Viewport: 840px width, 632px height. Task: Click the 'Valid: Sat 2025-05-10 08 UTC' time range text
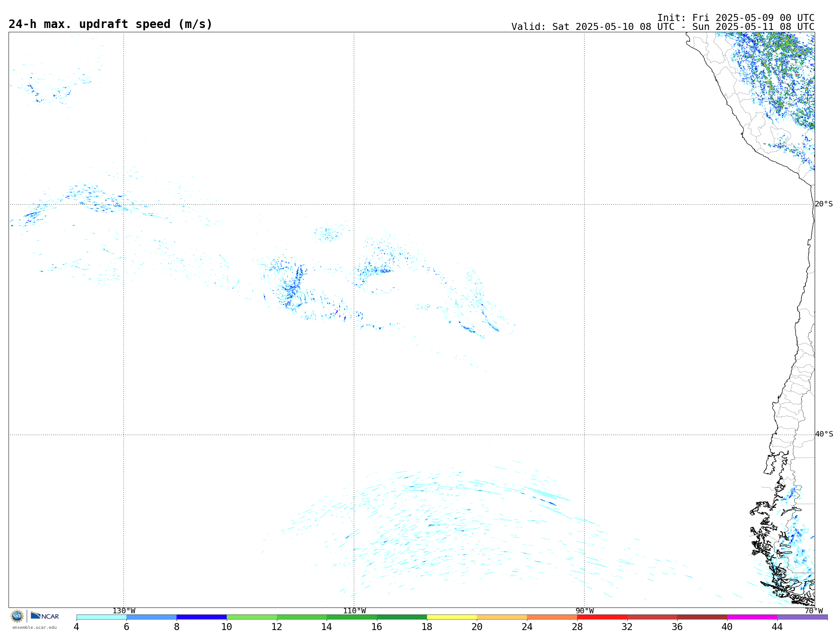point(663,27)
